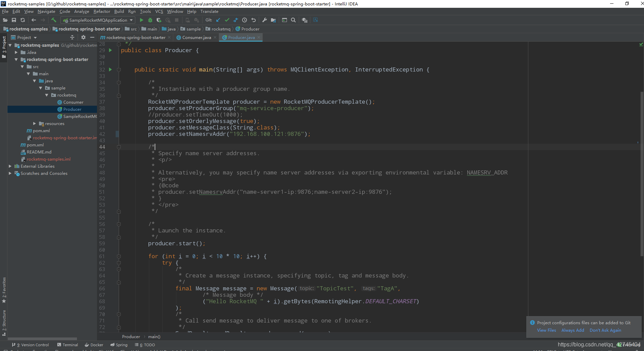Image resolution: width=644 pixels, height=351 pixels.
Task: Click the Git compare with branch icon
Action: pyautogui.click(x=236, y=20)
